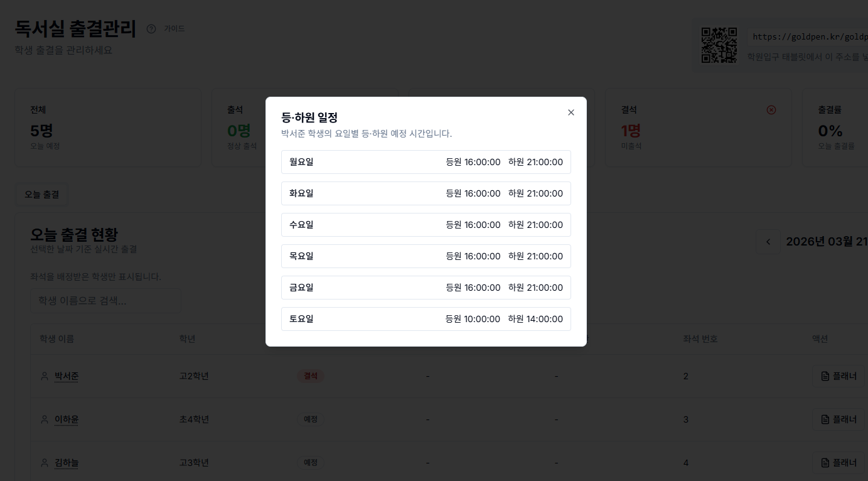
Task: Select the person icon beside 이하윤
Action: pyautogui.click(x=44, y=419)
